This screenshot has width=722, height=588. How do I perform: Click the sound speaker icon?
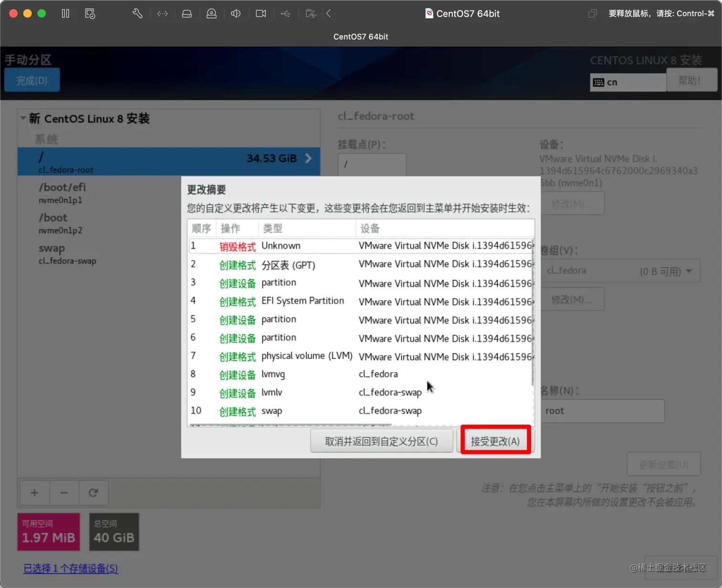point(236,13)
